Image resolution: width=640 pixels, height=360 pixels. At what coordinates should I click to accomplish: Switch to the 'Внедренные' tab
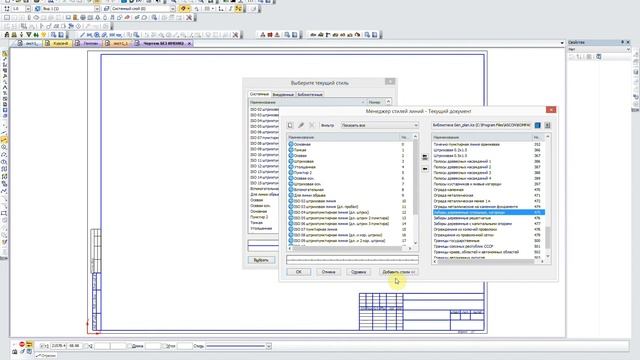pos(283,94)
